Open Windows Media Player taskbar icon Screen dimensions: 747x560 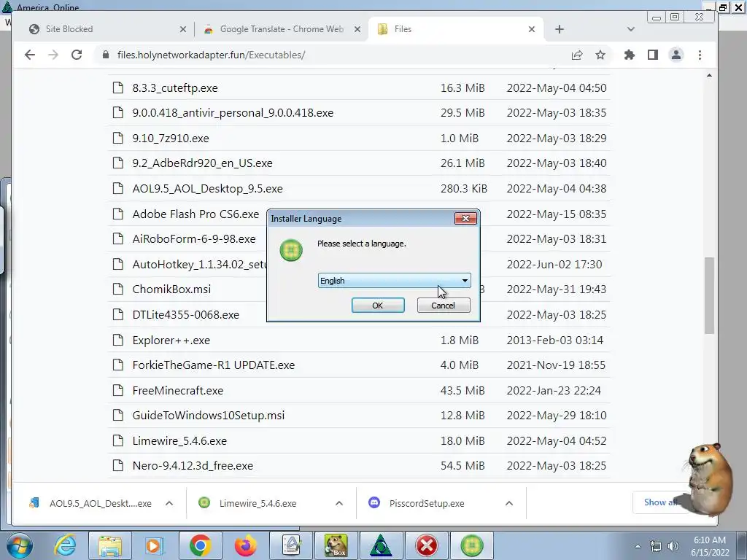pyautogui.click(x=154, y=545)
